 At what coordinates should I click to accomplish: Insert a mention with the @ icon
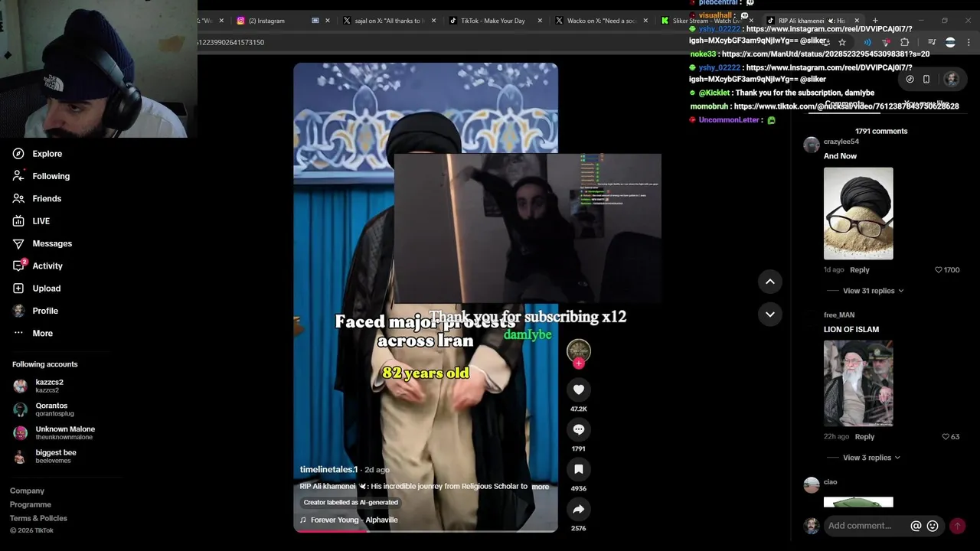[916, 526]
